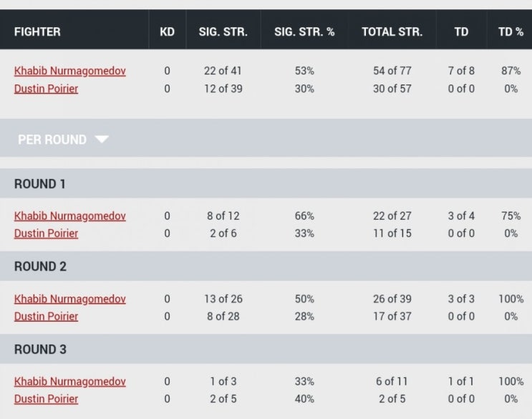This screenshot has height=419, width=532.
Task: Open Dustin Poirier link under Round 3
Action: tap(46, 399)
